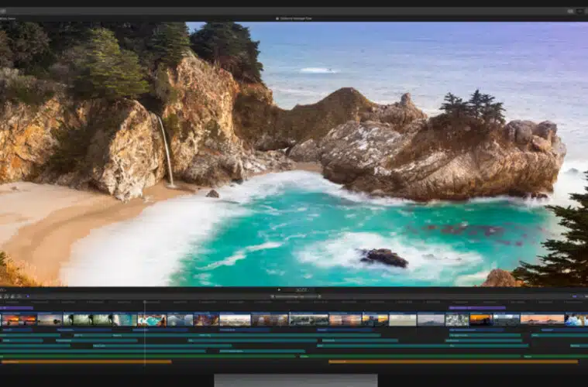This screenshot has height=387, width=588.
Task: Click the leftmost icon in the timeline toolbar
Action: [x=4, y=296]
